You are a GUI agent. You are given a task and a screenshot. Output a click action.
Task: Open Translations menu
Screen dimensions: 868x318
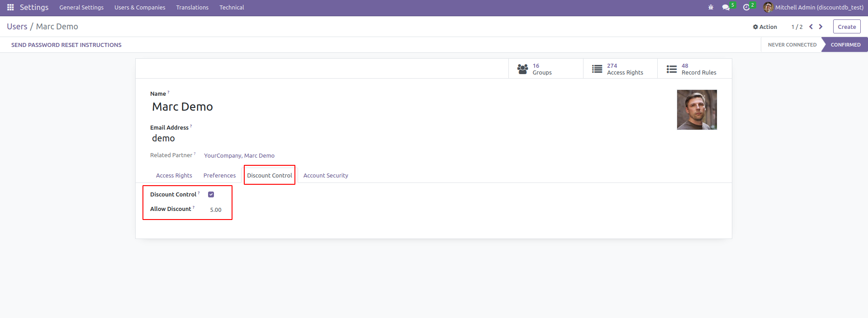(192, 7)
